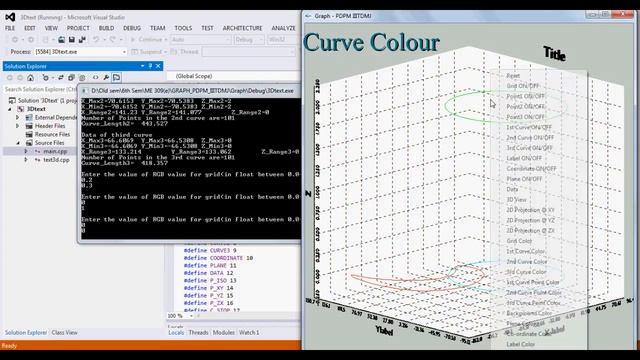Click the Search Solution Explorer field
Viewport: 640px width, 360px height.
[x=41, y=89]
